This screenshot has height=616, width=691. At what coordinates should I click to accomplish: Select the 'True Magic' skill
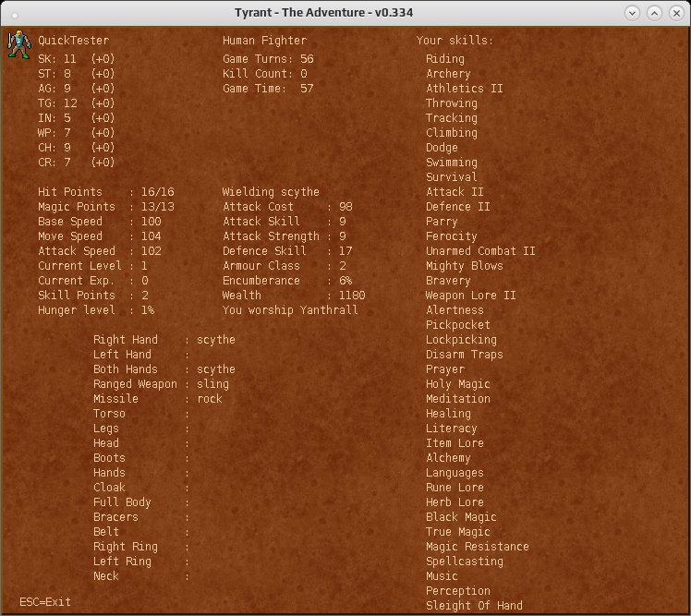point(458,532)
